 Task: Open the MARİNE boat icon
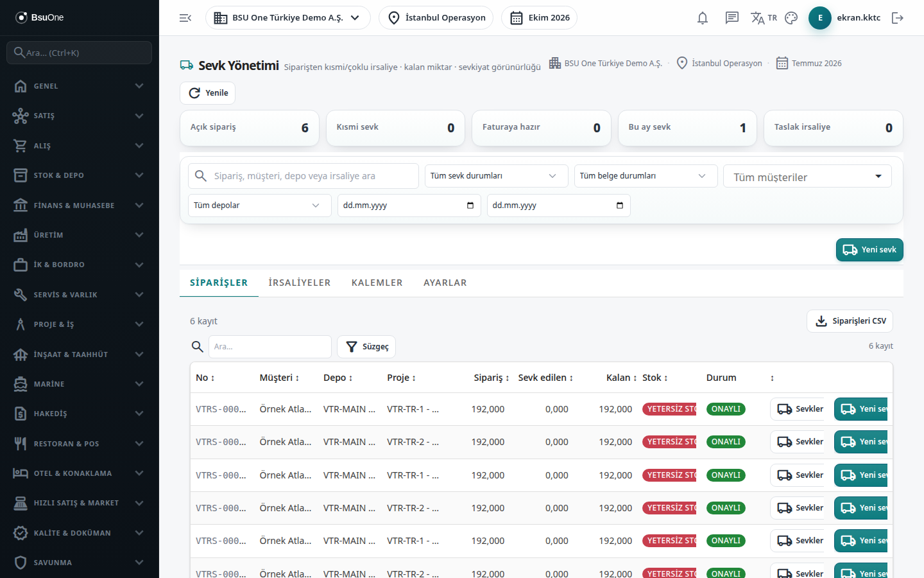(x=21, y=384)
